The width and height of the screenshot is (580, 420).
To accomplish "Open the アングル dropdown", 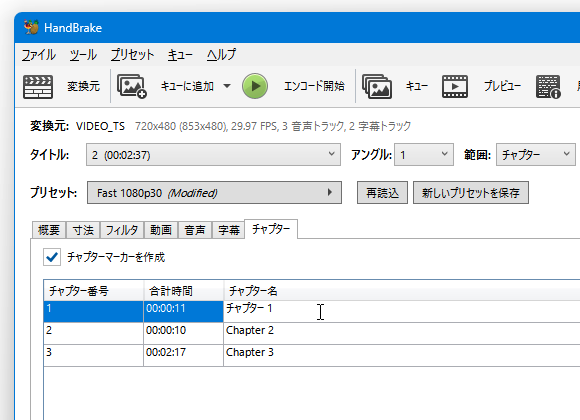I will pyautogui.click(x=424, y=155).
